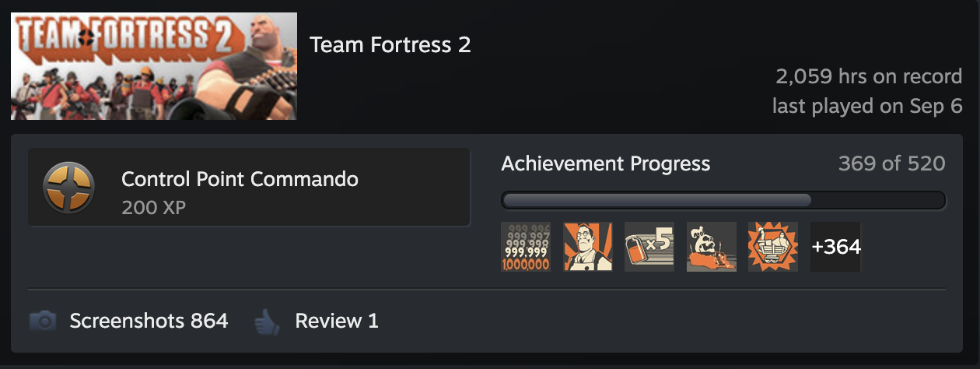Image resolution: width=980 pixels, height=369 pixels.
Task: Open the Screenshots 864 link
Action: (x=149, y=321)
